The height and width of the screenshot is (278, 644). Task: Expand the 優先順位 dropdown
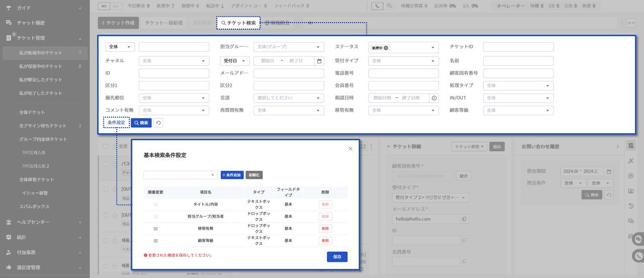(174, 98)
